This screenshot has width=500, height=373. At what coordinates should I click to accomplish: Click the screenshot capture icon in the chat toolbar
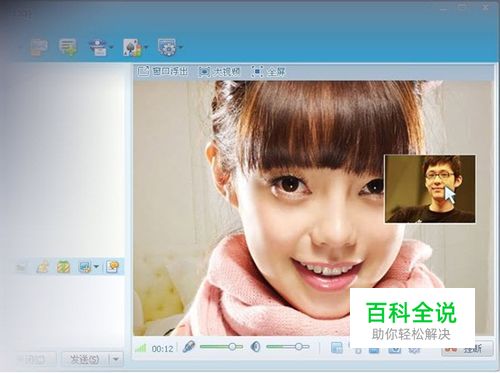84,267
